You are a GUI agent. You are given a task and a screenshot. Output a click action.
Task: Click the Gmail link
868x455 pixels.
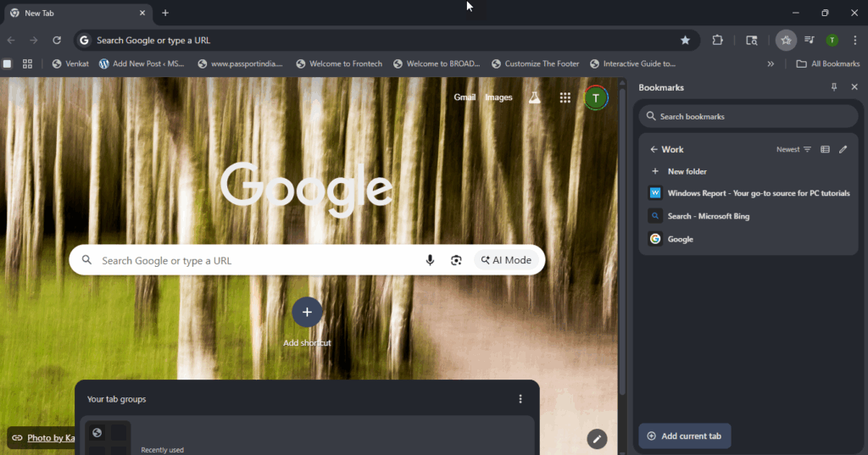coord(465,97)
